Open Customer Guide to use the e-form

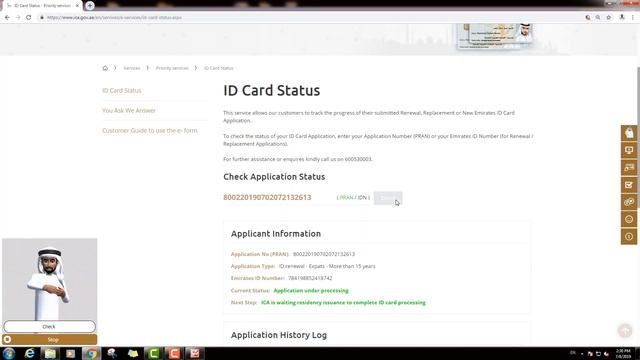pyautogui.click(x=150, y=131)
